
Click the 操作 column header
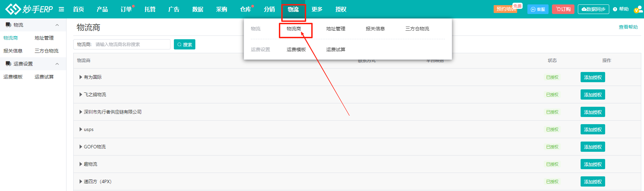[607, 60]
